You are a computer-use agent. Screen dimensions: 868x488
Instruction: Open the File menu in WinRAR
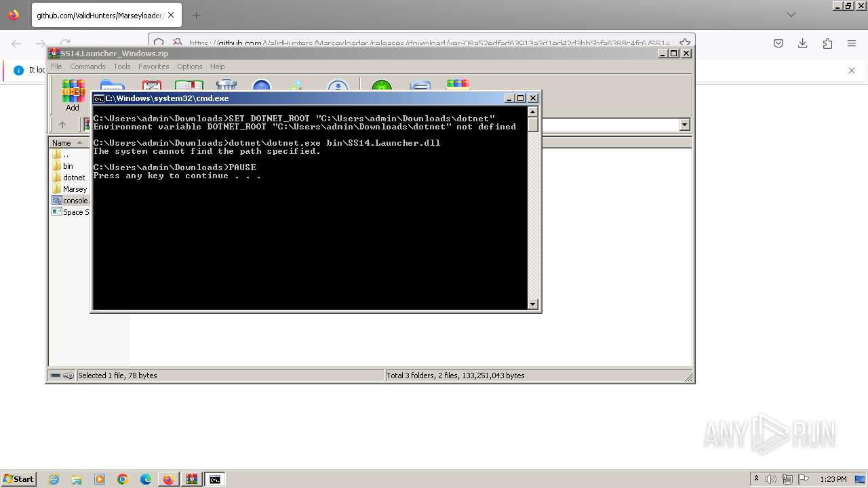(x=56, y=66)
